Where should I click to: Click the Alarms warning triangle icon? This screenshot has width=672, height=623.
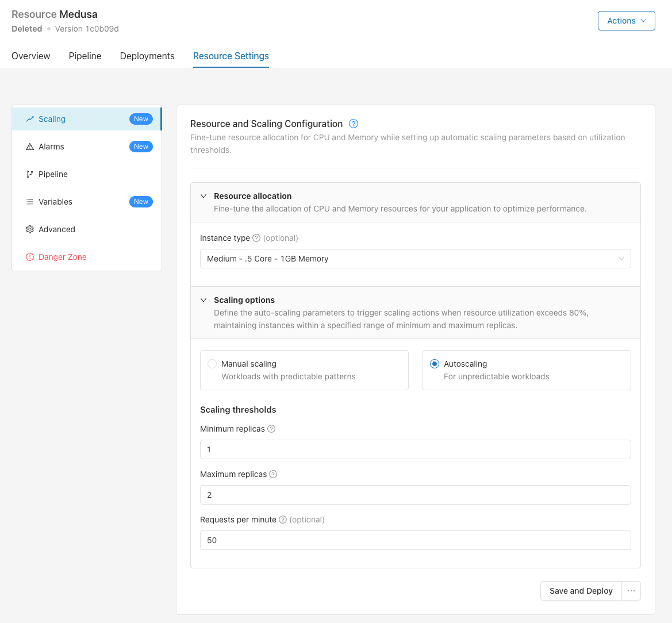tap(29, 147)
